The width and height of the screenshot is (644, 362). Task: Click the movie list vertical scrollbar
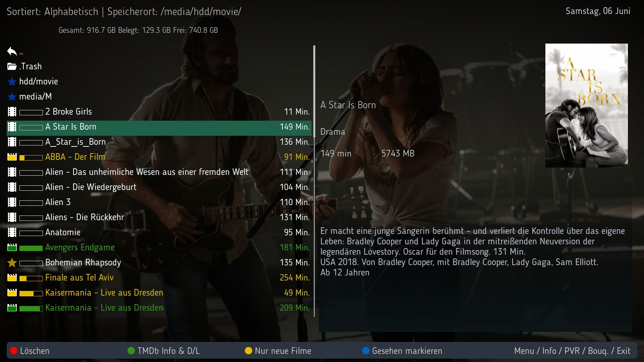[x=314, y=181]
